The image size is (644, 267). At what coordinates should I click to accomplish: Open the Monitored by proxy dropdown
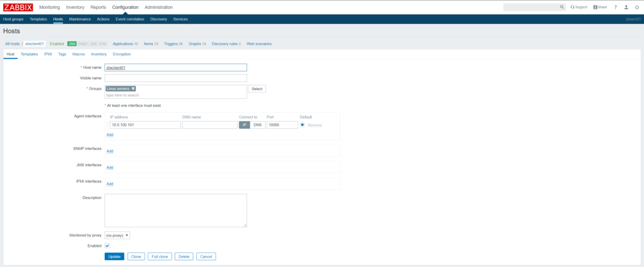pyautogui.click(x=118, y=235)
